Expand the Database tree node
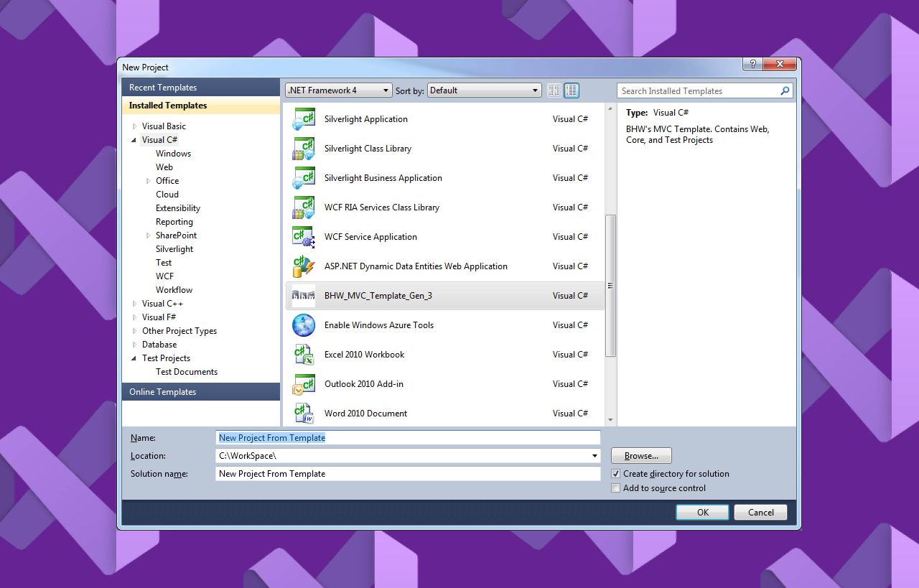Viewport: 919px width, 588px height. pyautogui.click(x=134, y=345)
